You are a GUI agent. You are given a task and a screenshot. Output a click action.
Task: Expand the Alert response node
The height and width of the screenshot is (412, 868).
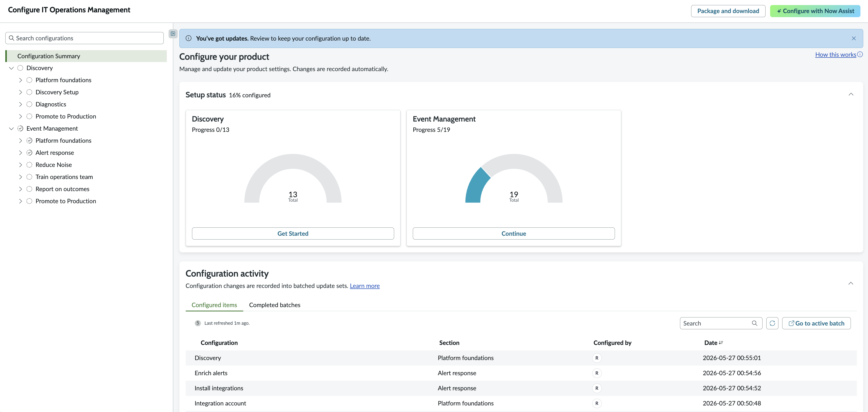coord(20,153)
